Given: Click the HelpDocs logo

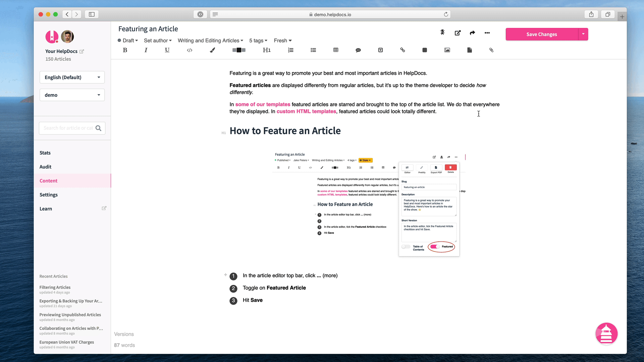Looking at the screenshot, I should point(52,37).
